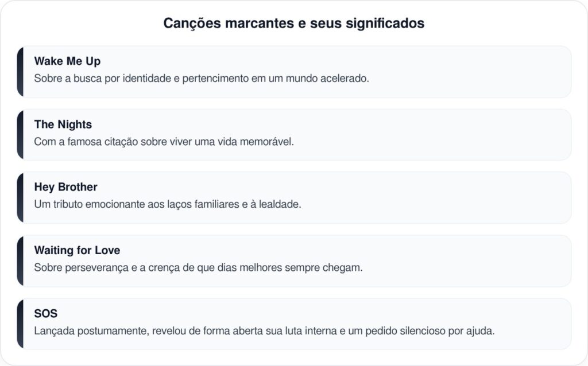The width and height of the screenshot is (588, 366).
Task: Select the 'SOS' song title
Action: pos(46,314)
